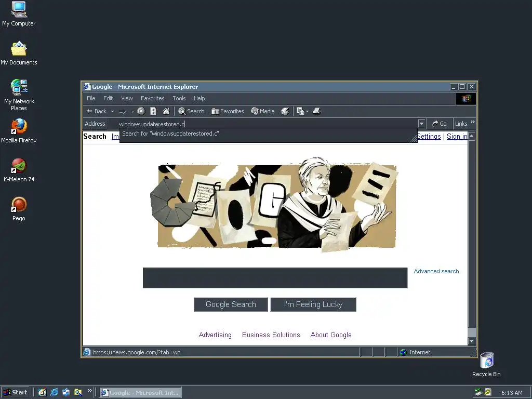Click the Internet zone globe in status bar
The image size is (532, 399).
click(403, 353)
